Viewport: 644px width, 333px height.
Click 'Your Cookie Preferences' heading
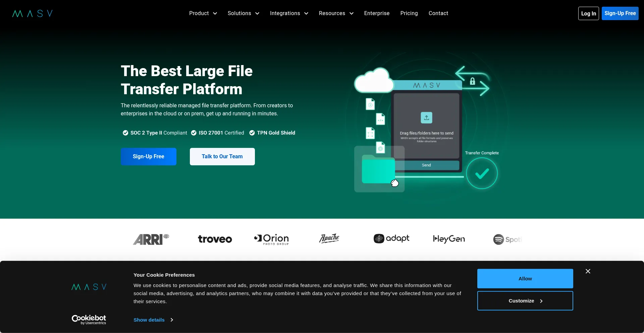pyautogui.click(x=164, y=275)
